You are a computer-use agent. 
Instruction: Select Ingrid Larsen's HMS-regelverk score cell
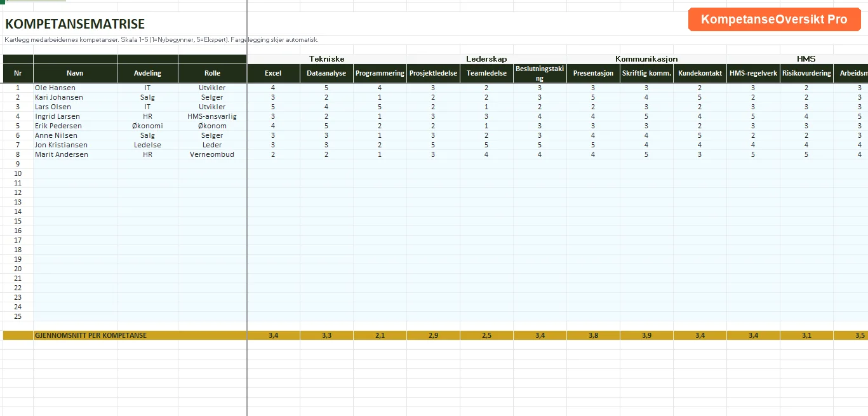click(x=753, y=116)
